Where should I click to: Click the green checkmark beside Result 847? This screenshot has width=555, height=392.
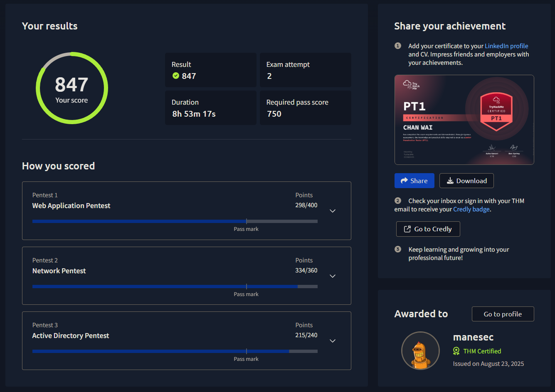[176, 76]
